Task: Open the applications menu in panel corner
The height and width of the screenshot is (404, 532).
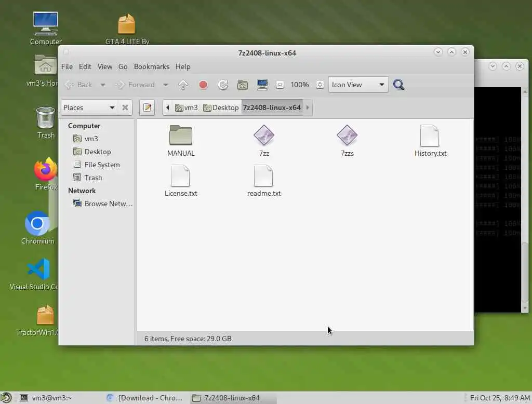Action: 6,398
